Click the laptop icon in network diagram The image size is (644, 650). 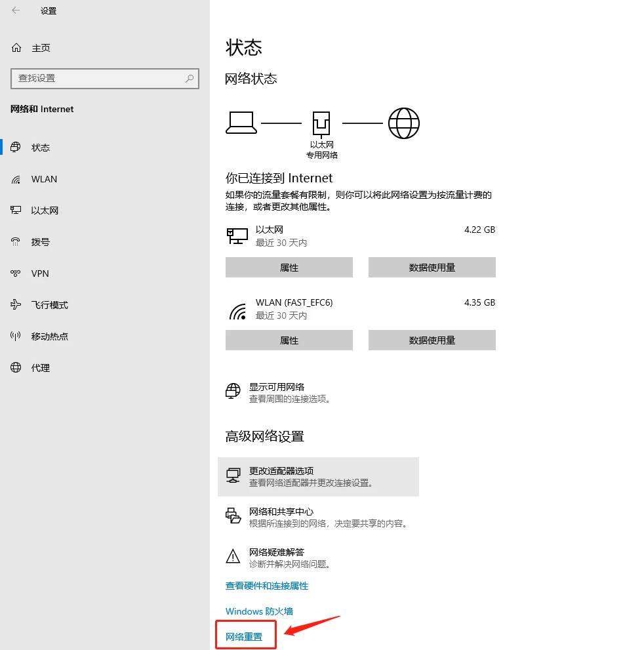241,123
